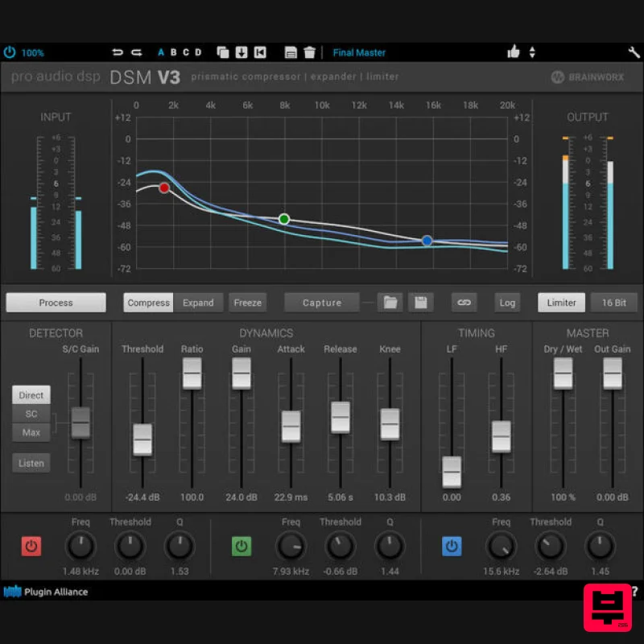
Task: Enable Listen in the Detector section
Action: (x=31, y=463)
